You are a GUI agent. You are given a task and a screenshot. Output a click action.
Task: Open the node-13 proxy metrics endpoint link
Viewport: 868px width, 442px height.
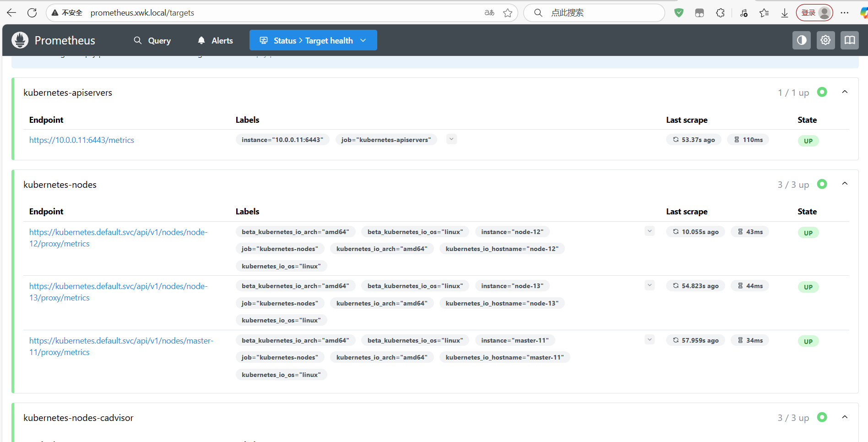[x=118, y=292]
